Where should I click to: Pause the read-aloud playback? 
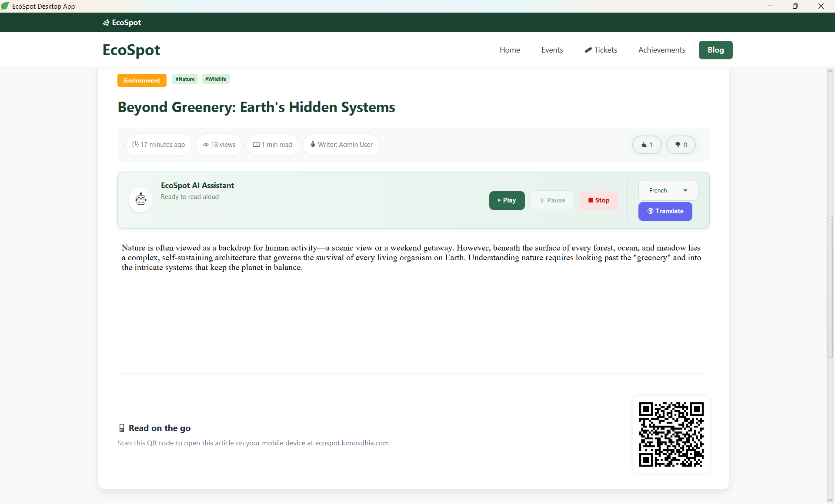552,200
